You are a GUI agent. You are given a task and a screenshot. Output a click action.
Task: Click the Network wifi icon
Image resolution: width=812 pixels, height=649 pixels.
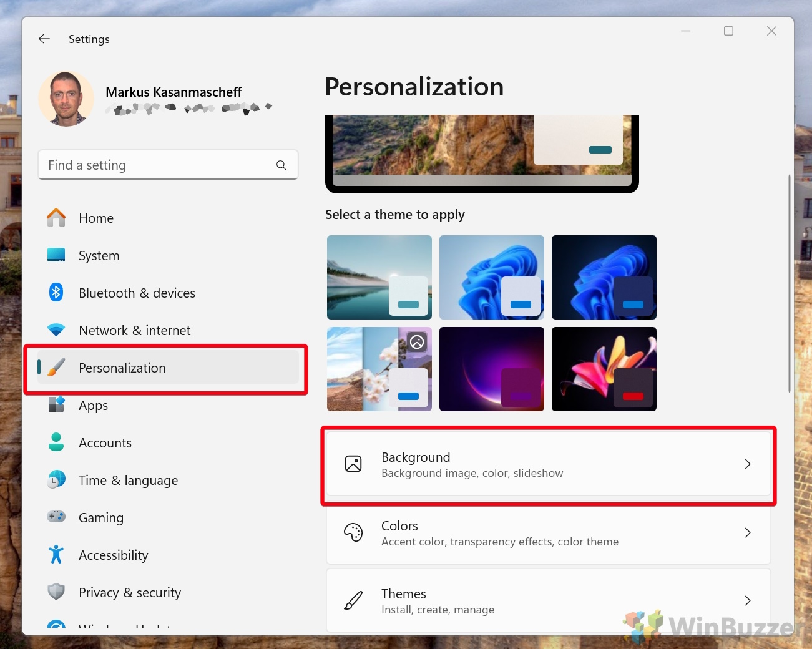tap(56, 330)
